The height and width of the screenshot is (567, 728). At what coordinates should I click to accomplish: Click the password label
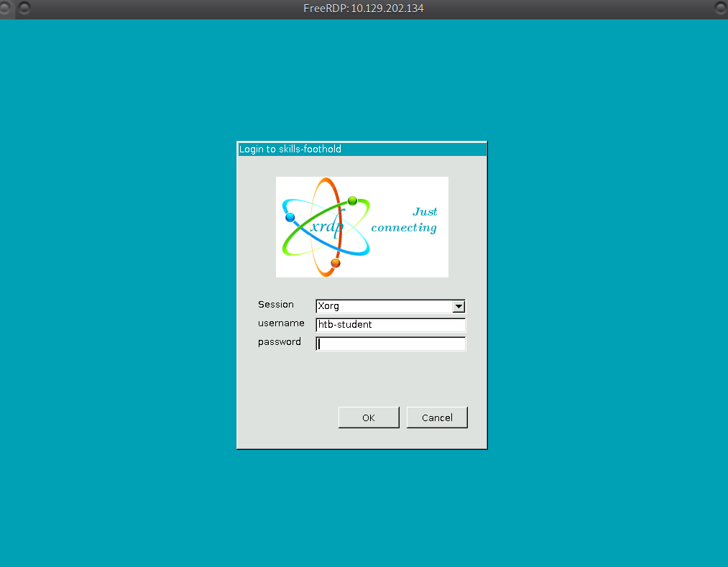280,342
